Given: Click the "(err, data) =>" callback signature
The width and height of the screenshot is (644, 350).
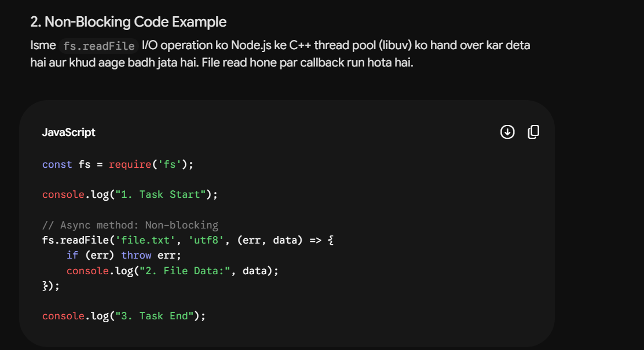Looking at the screenshot, I should (279, 240).
